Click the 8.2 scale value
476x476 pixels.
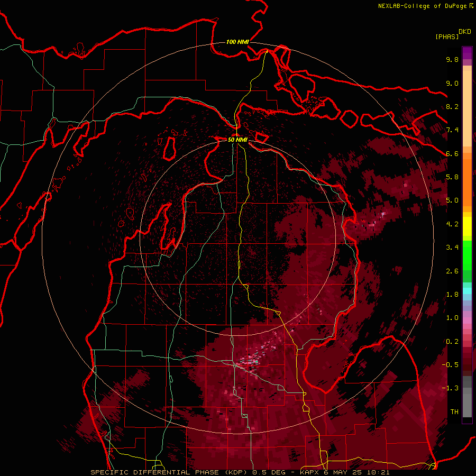[452, 106]
